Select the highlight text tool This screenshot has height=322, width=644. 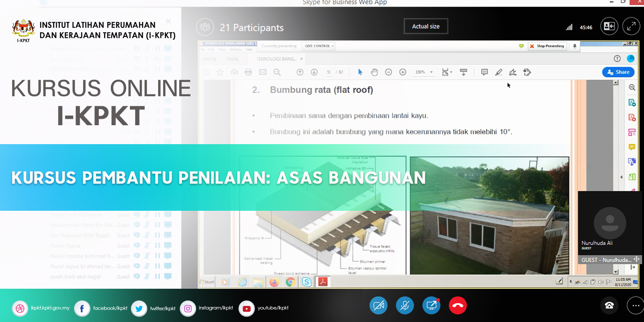pos(499,72)
